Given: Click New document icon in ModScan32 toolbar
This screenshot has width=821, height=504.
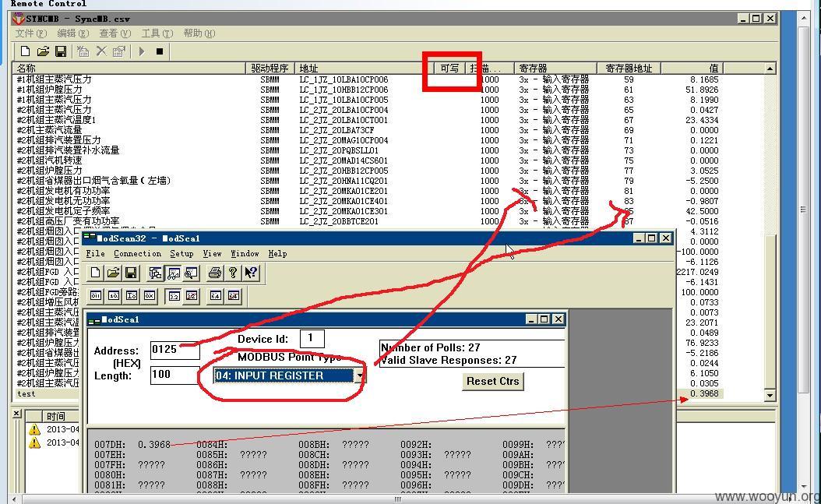Looking at the screenshot, I should pyautogui.click(x=95, y=273).
